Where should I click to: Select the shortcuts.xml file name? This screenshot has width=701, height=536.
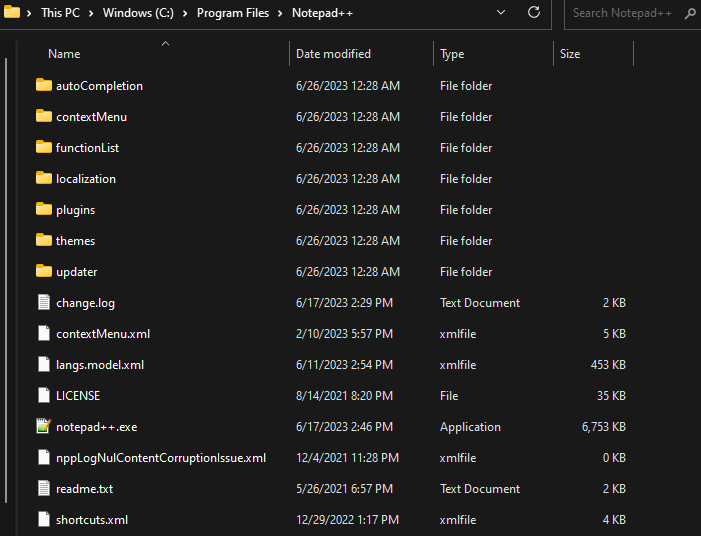click(x=92, y=520)
